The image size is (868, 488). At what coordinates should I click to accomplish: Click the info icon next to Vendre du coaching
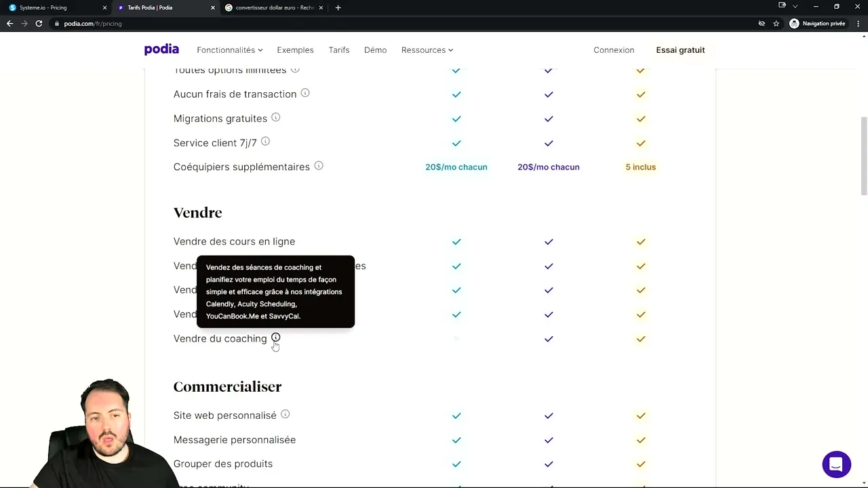(x=275, y=338)
